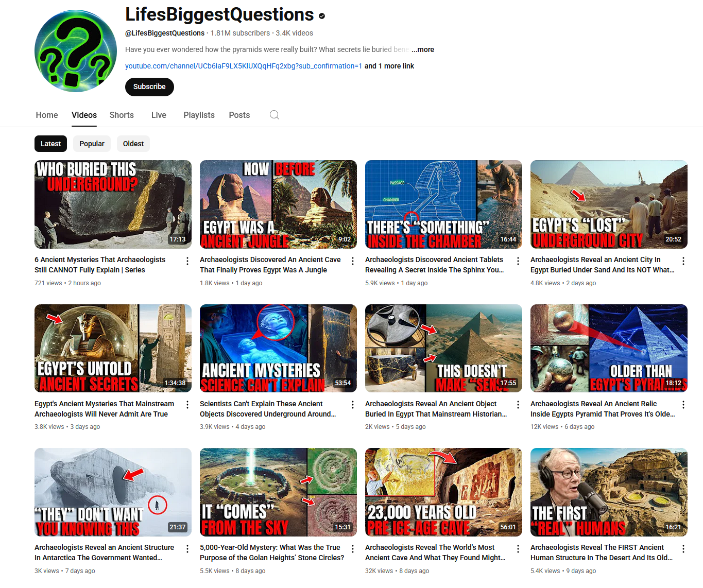Open options menu for 'Ancient Structure In Antarctica' video
This screenshot has height=588, width=703.
coord(187,549)
